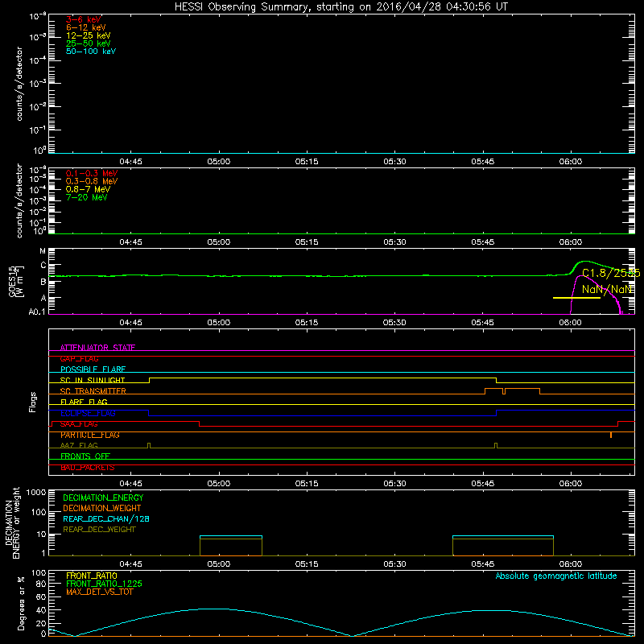Screen dimensions: 644x644
Task: Click the A0.1 level label on GOES axis
Action: 37,312
